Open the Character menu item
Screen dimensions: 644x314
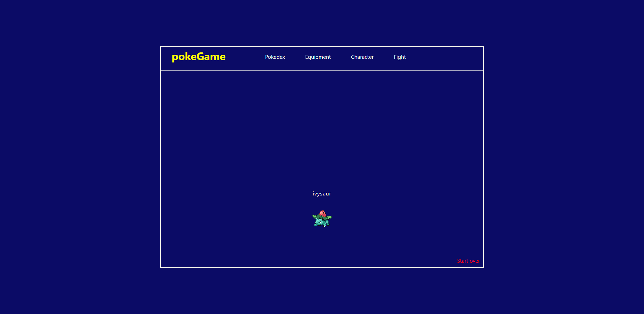tap(362, 57)
